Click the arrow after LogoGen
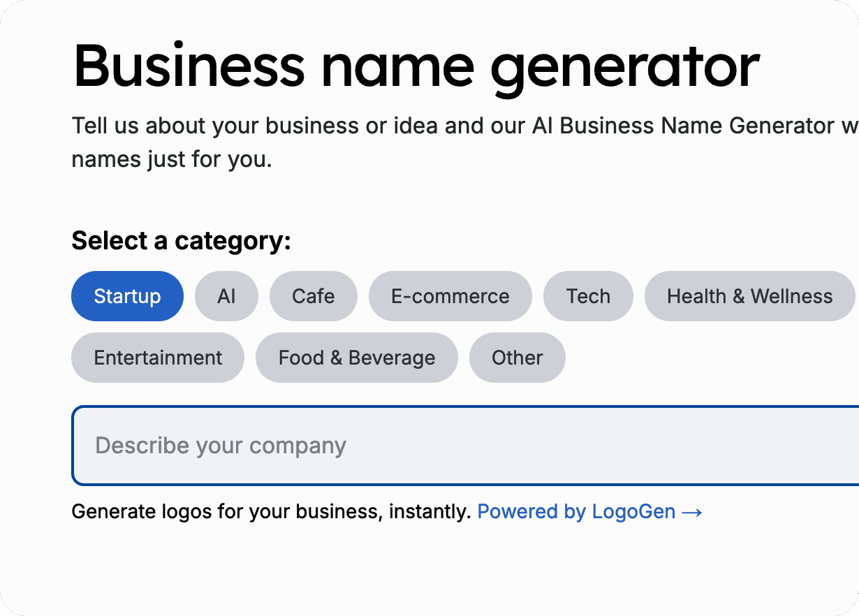The width and height of the screenshot is (859, 616). 691,512
